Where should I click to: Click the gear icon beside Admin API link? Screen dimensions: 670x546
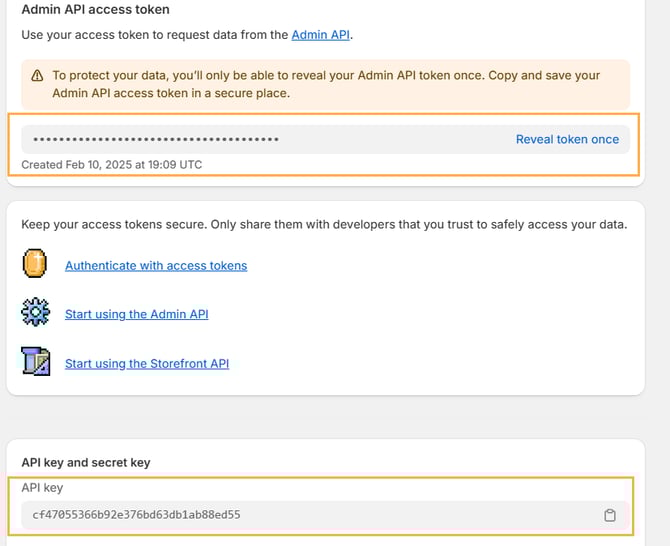point(35,313)
